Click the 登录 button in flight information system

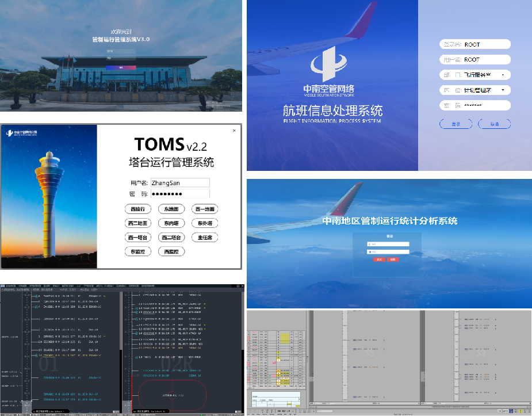[x=456, y=124]
